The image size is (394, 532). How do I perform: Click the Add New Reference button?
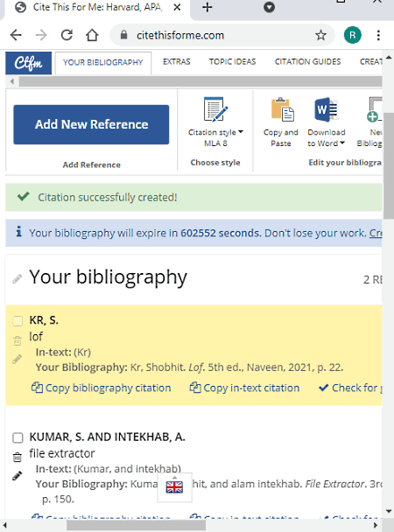[91, 124]
